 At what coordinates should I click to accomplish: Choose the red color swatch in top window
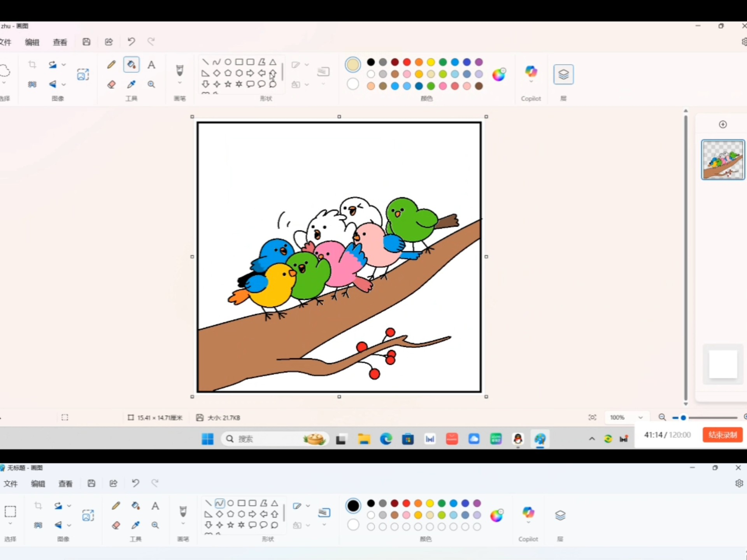[407, 62]
